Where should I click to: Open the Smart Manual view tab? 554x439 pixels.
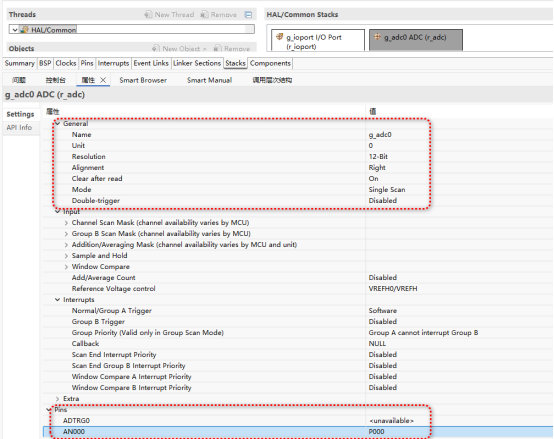(x=209, y=80)
